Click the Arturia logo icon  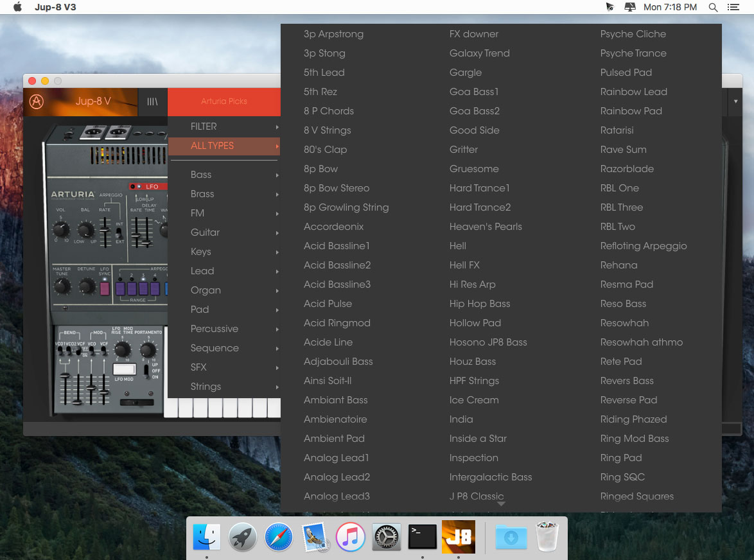click(x=37, y=101)
